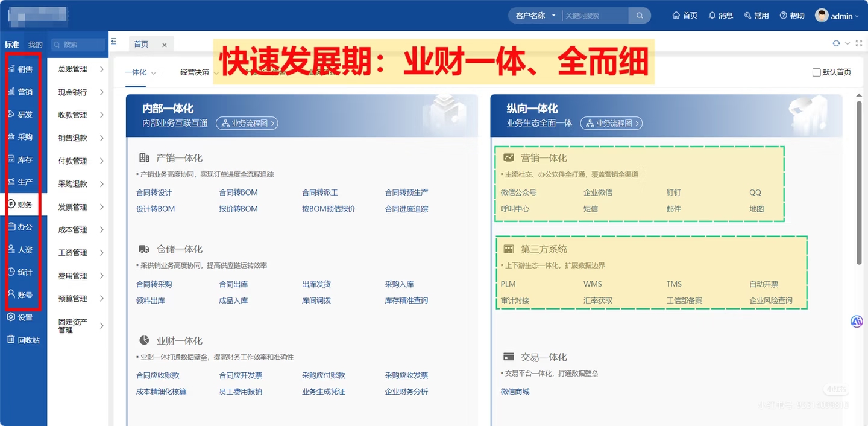Click the 合同转BOM link

(x=238, y=192)
